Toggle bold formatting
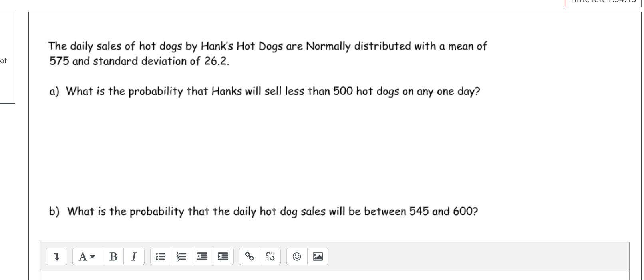Screen dimensions: 644x280 click(113, 256)
